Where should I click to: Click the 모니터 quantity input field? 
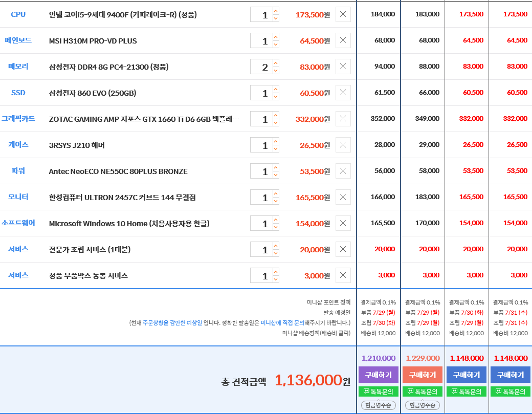(x=261, y=198)
